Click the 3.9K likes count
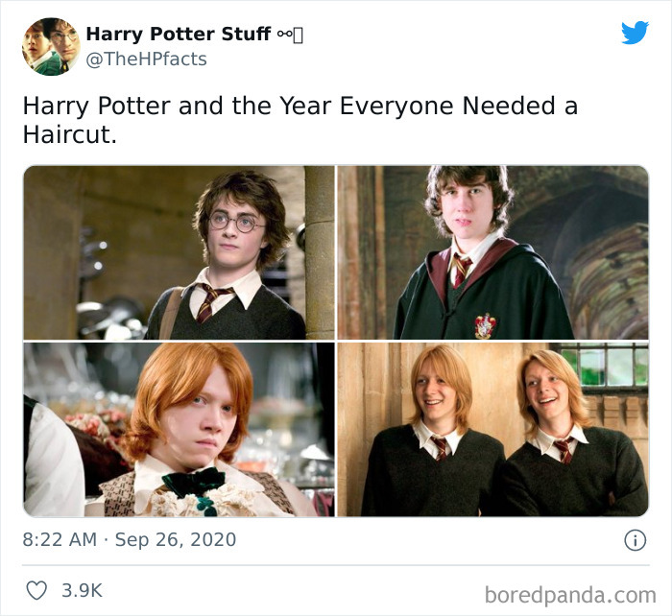 (x=82, y=590)
